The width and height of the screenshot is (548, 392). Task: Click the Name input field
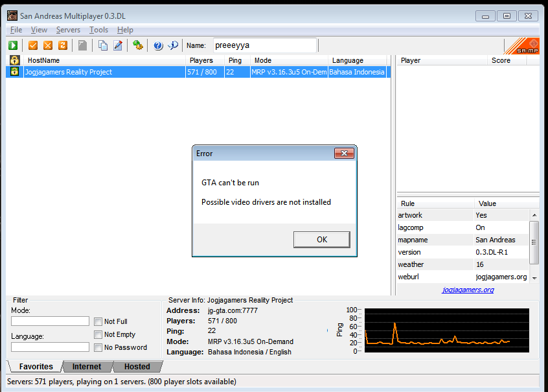click(264, 45)
